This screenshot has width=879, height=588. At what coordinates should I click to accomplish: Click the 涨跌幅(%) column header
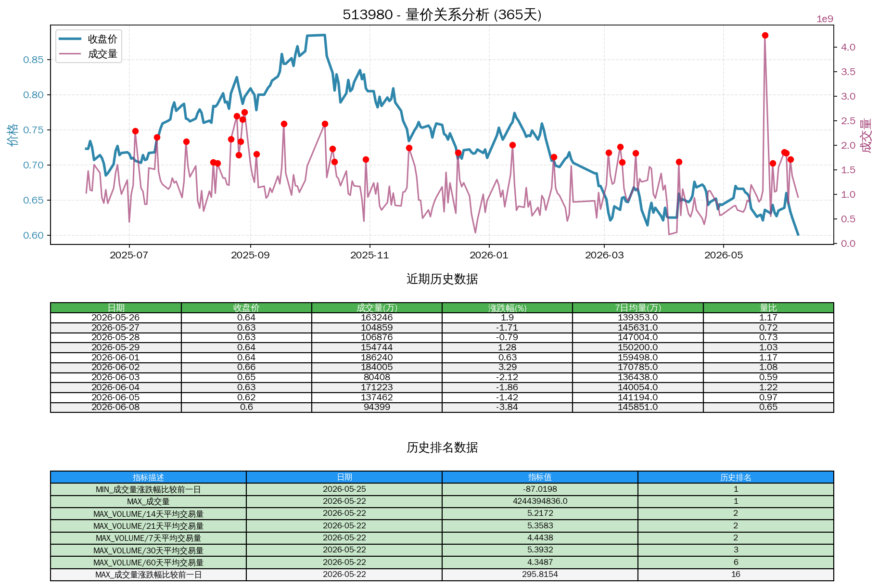click(507, 307)
